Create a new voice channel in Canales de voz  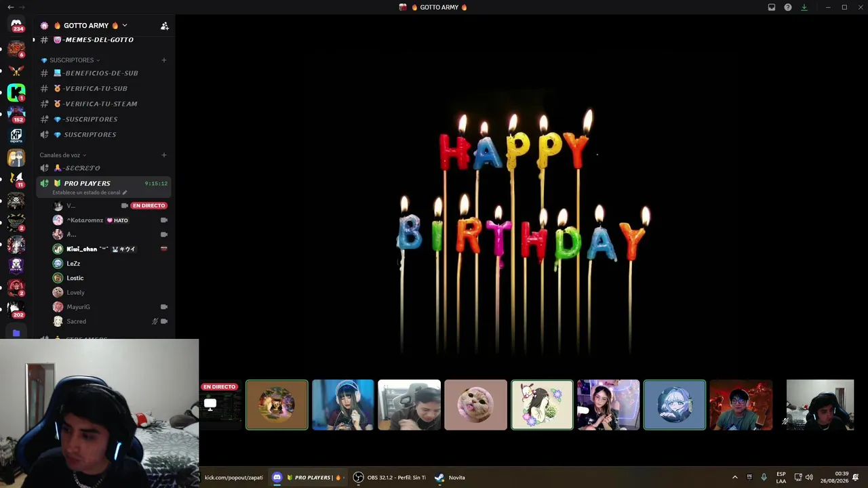tap(163, 155)
